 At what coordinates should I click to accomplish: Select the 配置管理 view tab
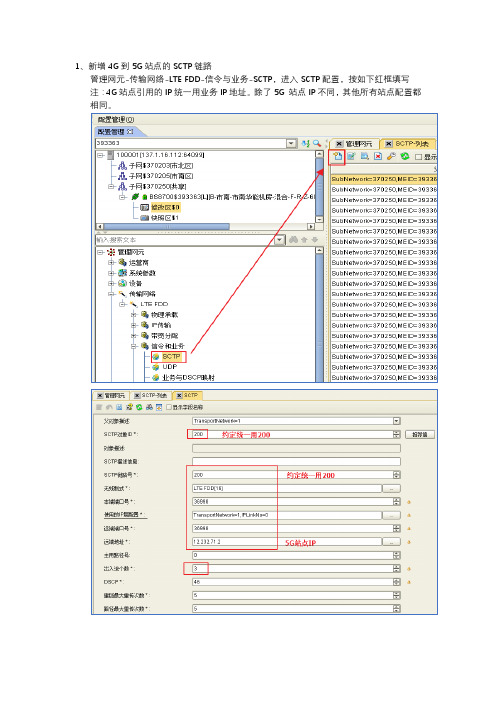[117, 132]
